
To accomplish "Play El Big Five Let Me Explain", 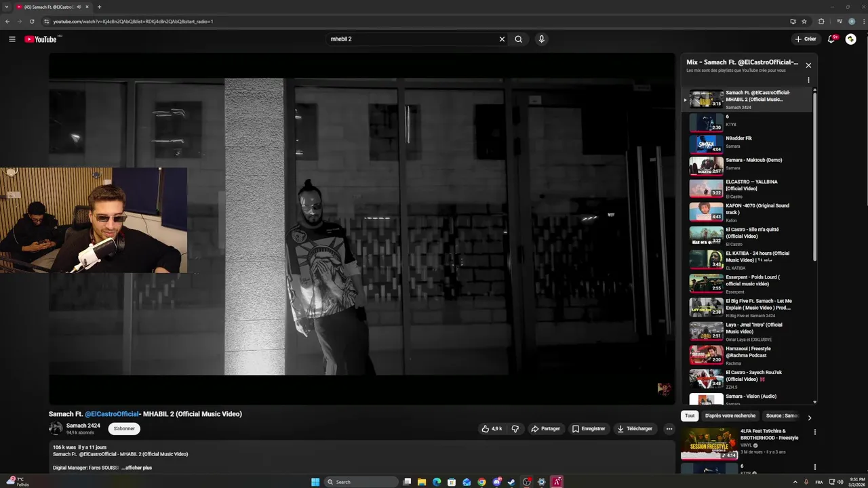I will 747,307.
